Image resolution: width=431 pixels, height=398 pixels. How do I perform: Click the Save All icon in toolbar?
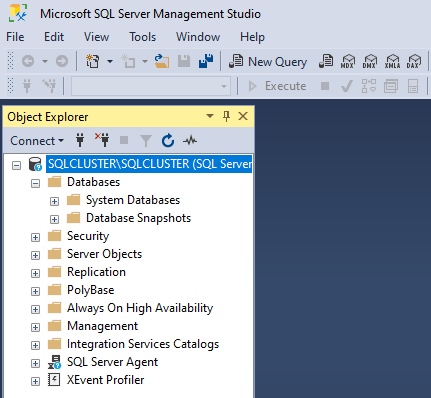(x=206, y=61)
